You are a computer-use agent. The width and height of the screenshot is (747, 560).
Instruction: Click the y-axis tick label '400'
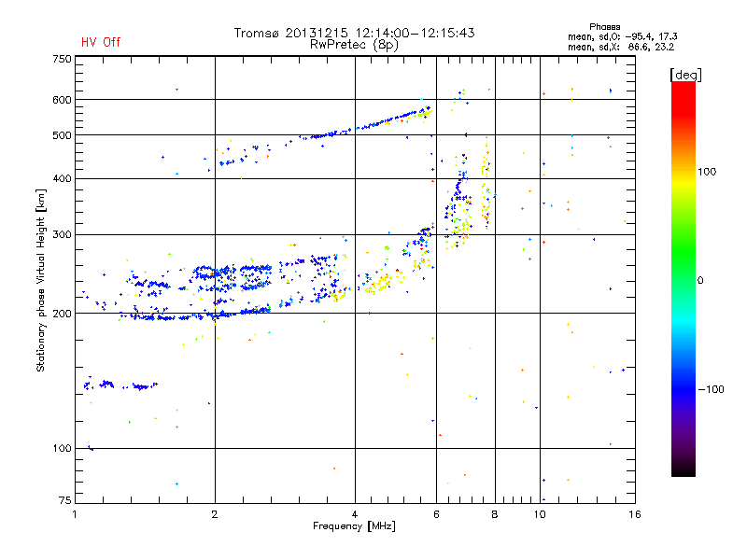(62, 178)
